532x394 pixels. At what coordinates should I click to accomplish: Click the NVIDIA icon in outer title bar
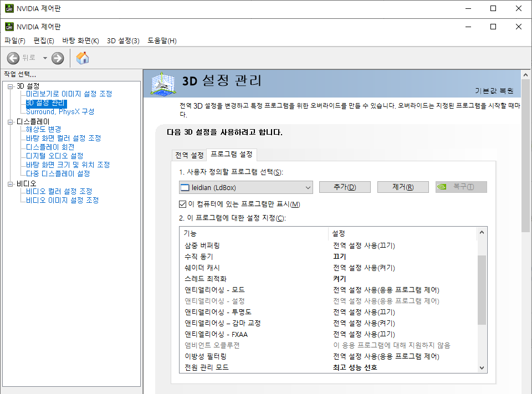coord(9,8)
